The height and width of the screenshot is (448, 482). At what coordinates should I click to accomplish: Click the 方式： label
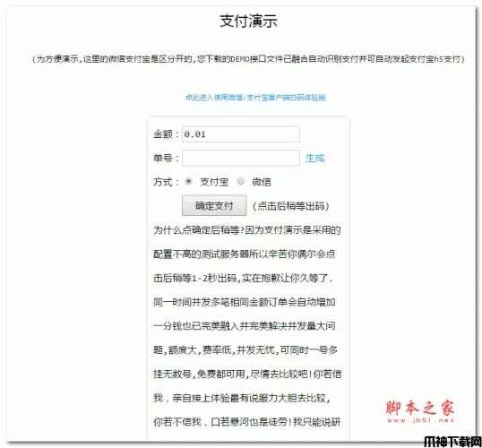tap(167, 182)
